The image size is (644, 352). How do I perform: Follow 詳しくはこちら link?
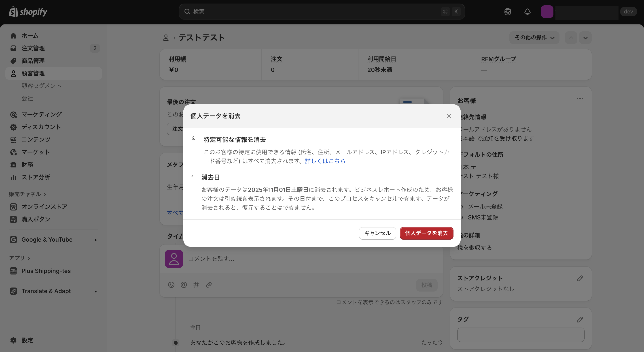(325, 161)
